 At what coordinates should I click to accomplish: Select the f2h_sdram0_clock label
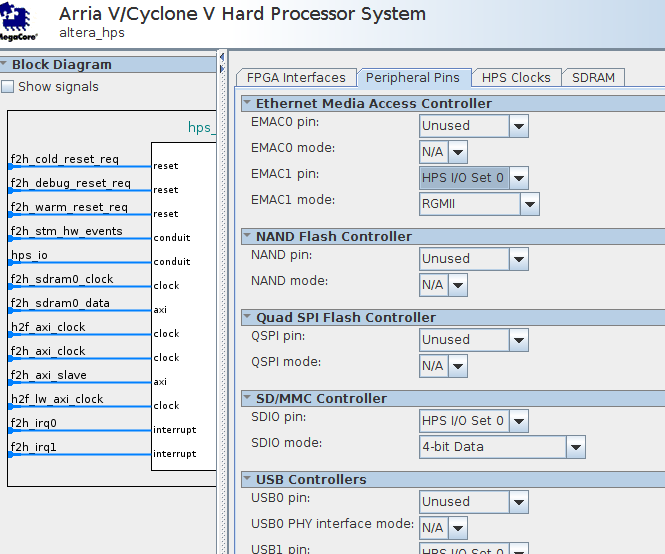pyautogui.click(x=62, y=279)
